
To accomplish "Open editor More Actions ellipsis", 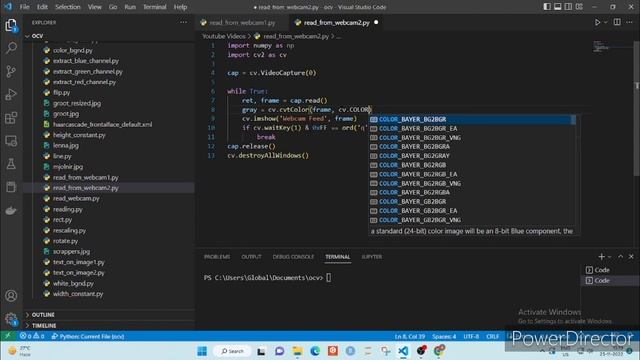I will pyautogui.click(x=629, y=22).
